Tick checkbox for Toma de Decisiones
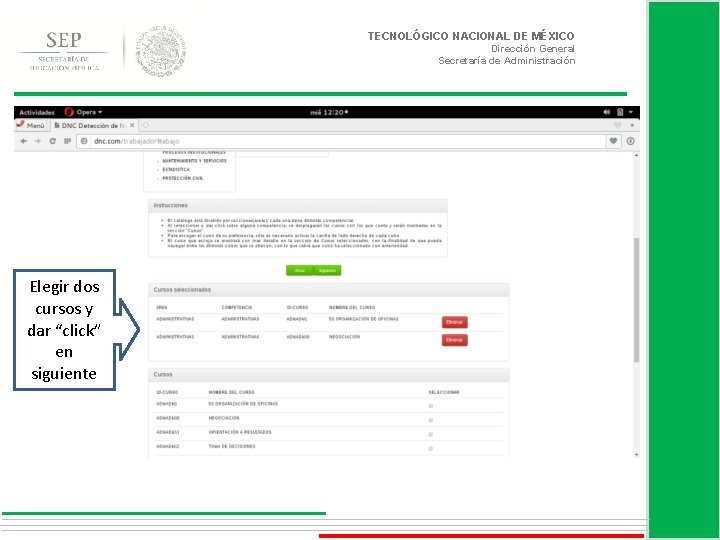 click(431, 449)
